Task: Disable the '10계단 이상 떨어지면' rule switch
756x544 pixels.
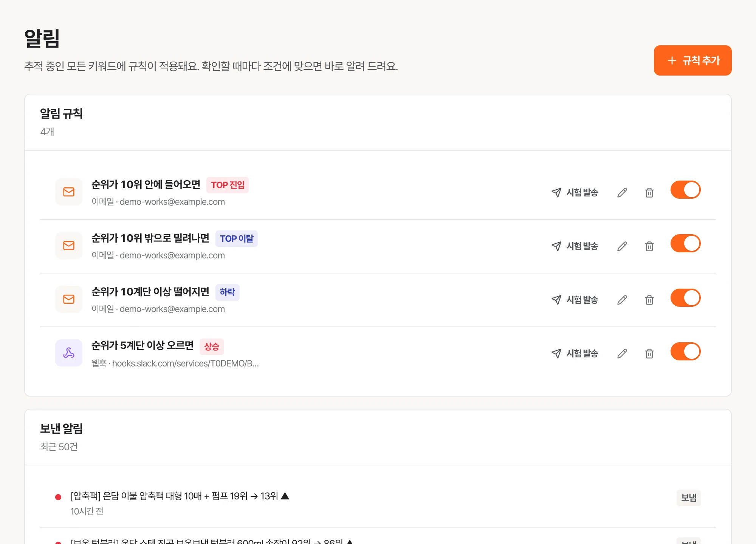Action: 685,298
